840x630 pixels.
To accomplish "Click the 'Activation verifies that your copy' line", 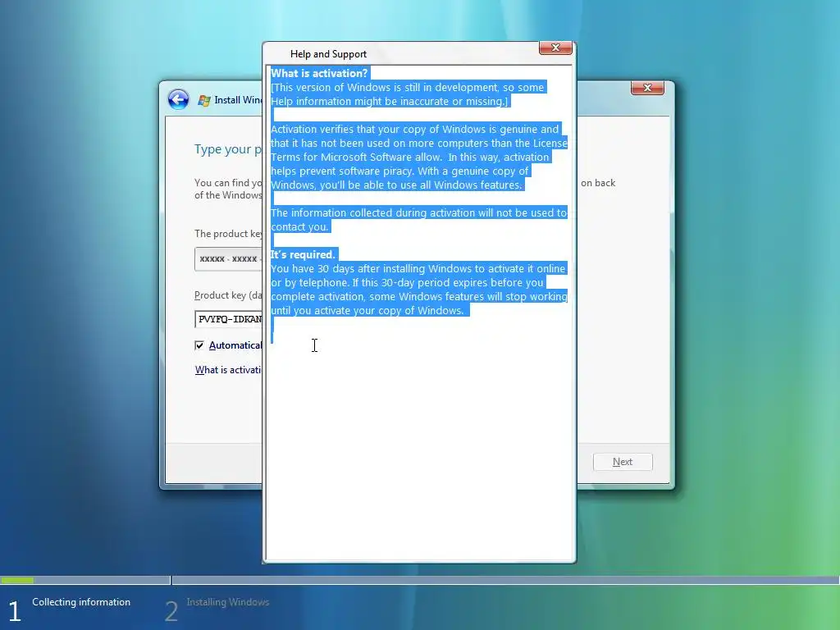I will pos(414,129).
